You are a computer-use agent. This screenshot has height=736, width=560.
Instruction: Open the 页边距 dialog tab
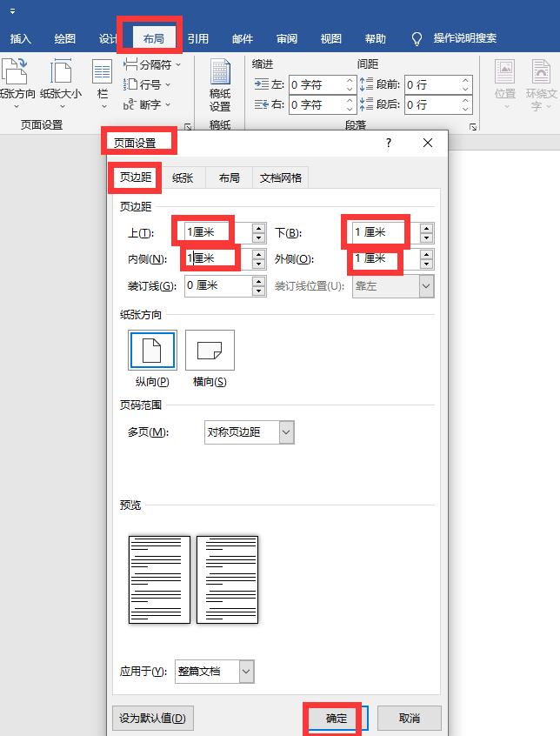coord(136,177)
